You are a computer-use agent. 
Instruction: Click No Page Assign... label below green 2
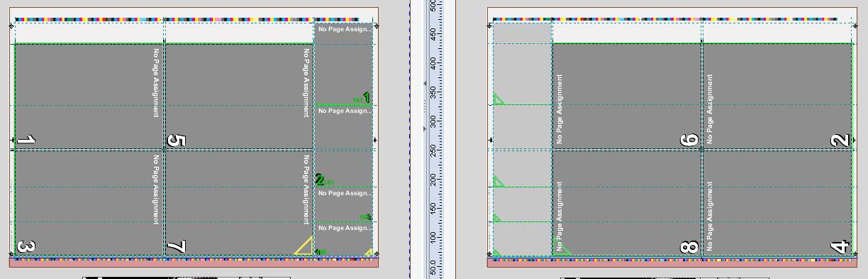pyautogui.click(x=345, y=193)
